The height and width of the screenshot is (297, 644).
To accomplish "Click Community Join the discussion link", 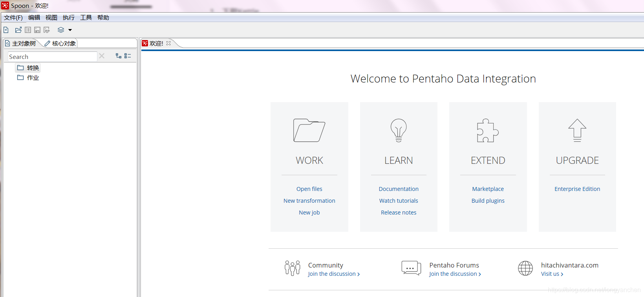I will [334, 274].
